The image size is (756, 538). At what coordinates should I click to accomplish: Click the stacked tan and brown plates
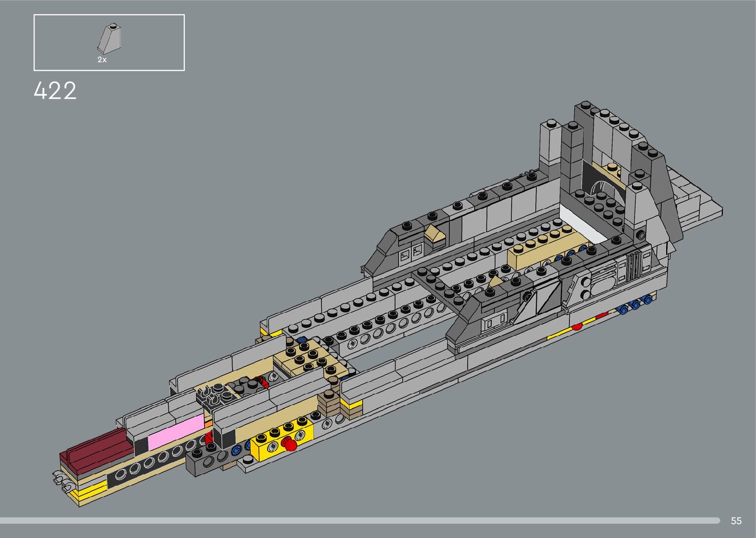(329, 404)
